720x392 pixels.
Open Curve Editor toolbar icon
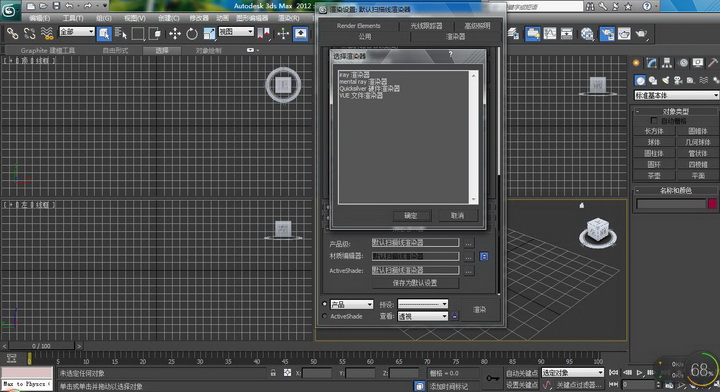tap(550, 34)
